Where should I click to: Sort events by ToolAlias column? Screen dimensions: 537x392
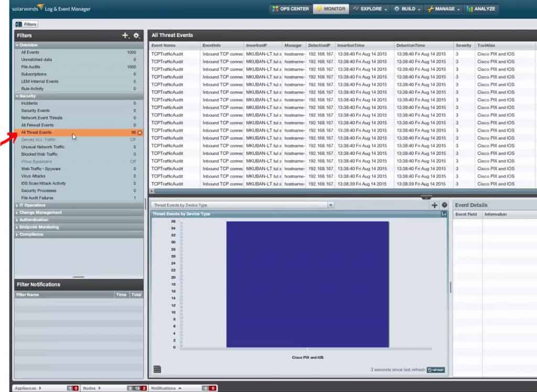pos(506,45)
